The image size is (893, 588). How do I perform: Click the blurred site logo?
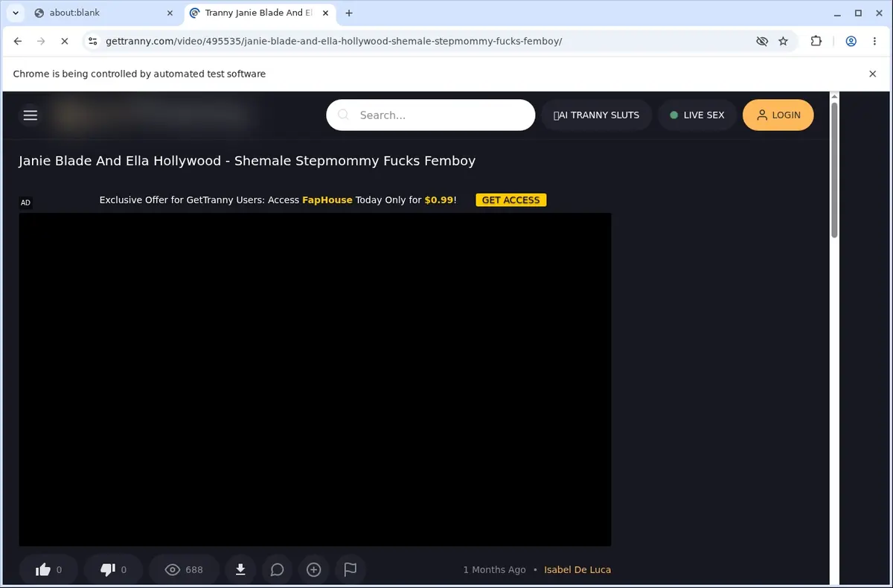click(x=149, y=115)
